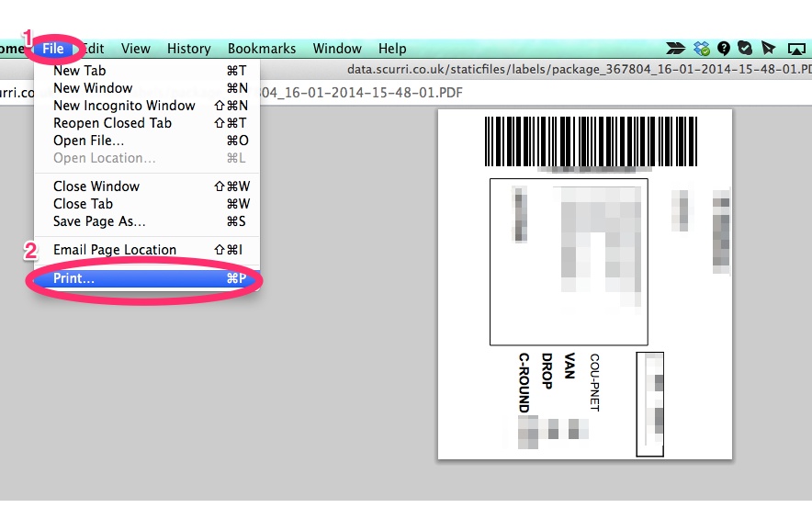Open the AirPlay display menu icon

796,49
